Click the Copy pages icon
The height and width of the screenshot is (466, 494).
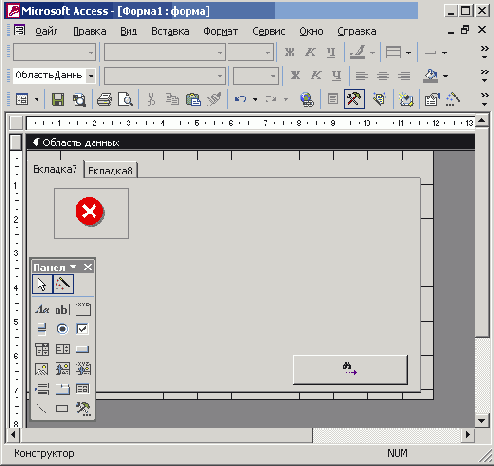click(x=172, y=99)
